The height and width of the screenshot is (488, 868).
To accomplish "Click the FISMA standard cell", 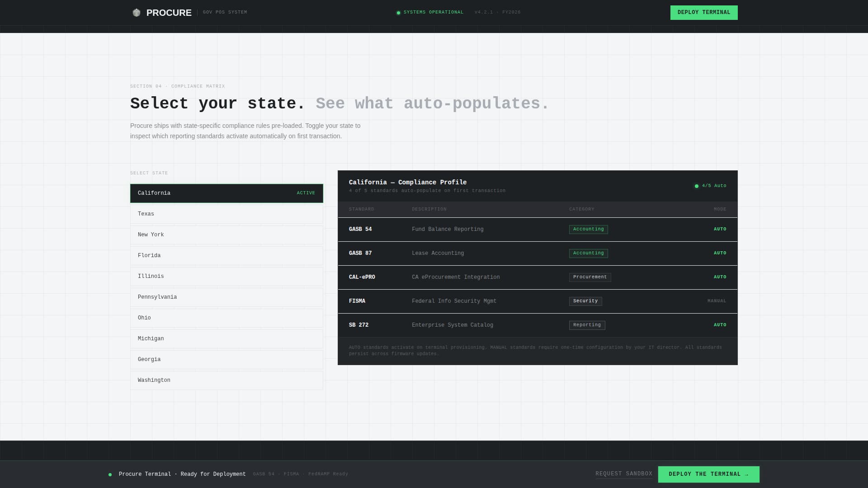I will 357,301.
